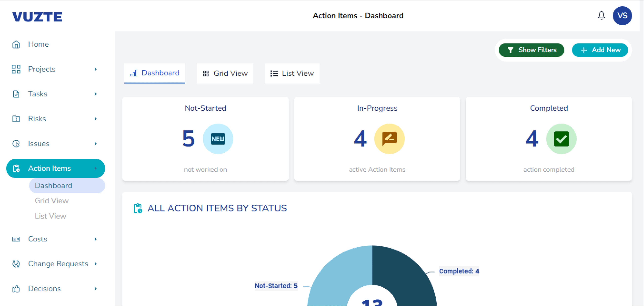Expand the Projects submenu arrow
The height and width of the screenshot is (306, 644).
95,69
